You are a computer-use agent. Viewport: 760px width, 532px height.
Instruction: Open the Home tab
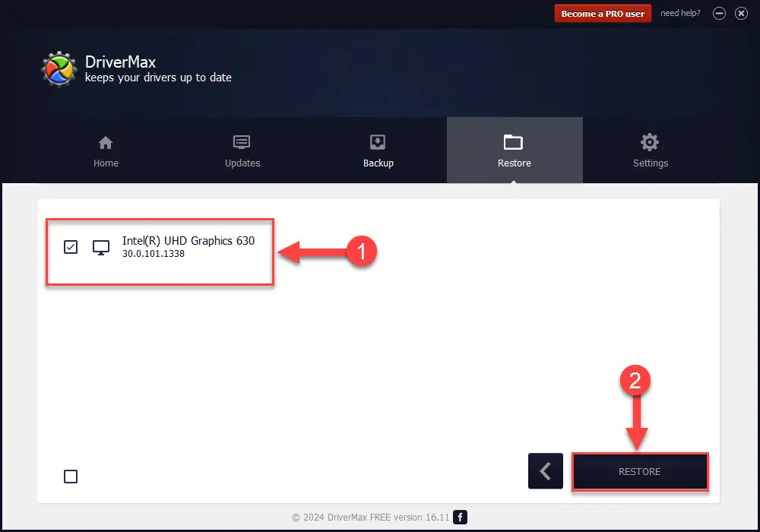106,151
